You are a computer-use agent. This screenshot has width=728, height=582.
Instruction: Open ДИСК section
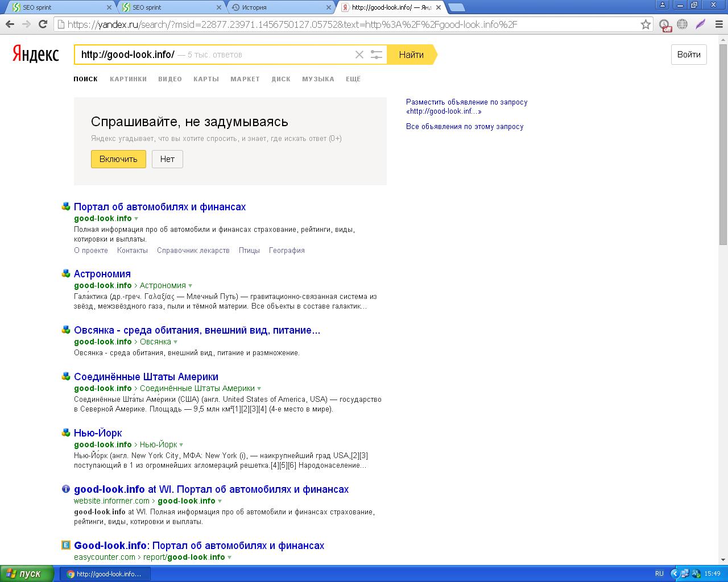pyautogui.click(x=281, y=79)
